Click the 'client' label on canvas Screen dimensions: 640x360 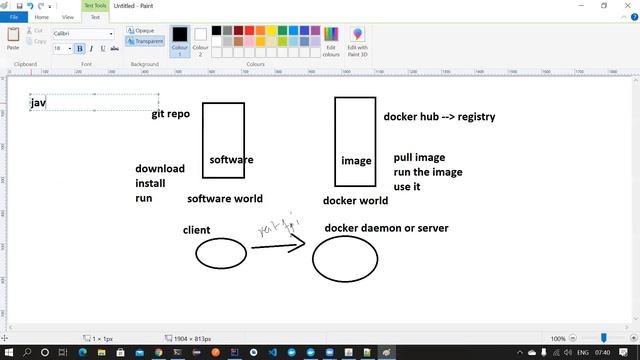point(196,230)
